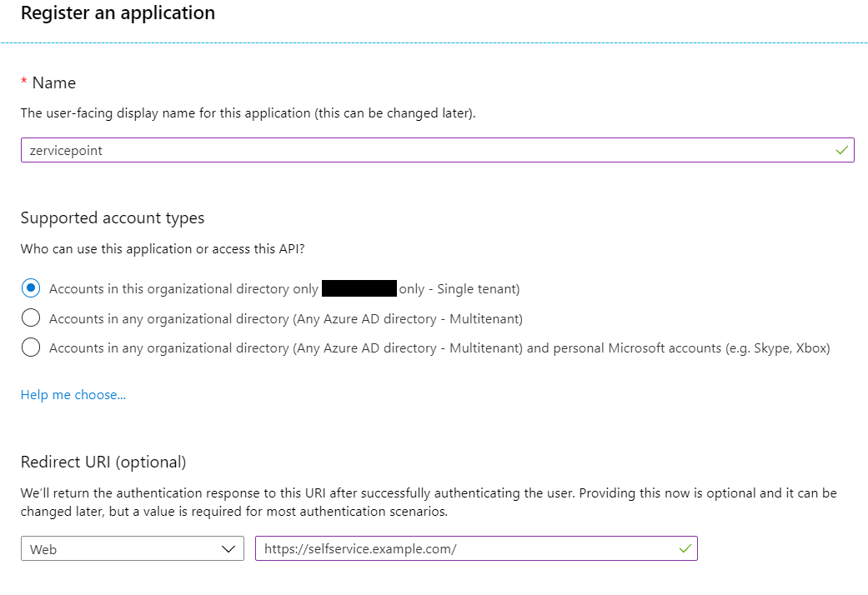Expand the redirect URI type selector
The height and width of the screenshot is (595, 868).
pyautogui.click(x=132, y=548)
